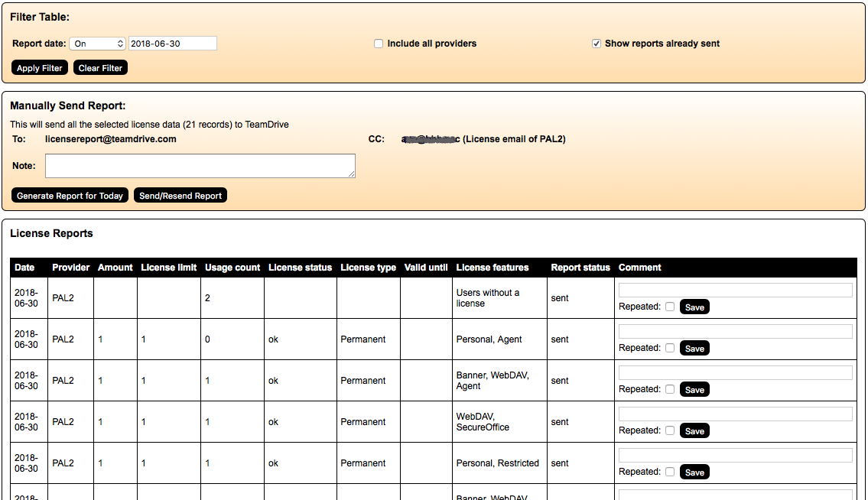The image size is (868, 500).
Task: Check 'Repeated' for the 'Personal, Agent' row
Action: (x=671, y=348)
